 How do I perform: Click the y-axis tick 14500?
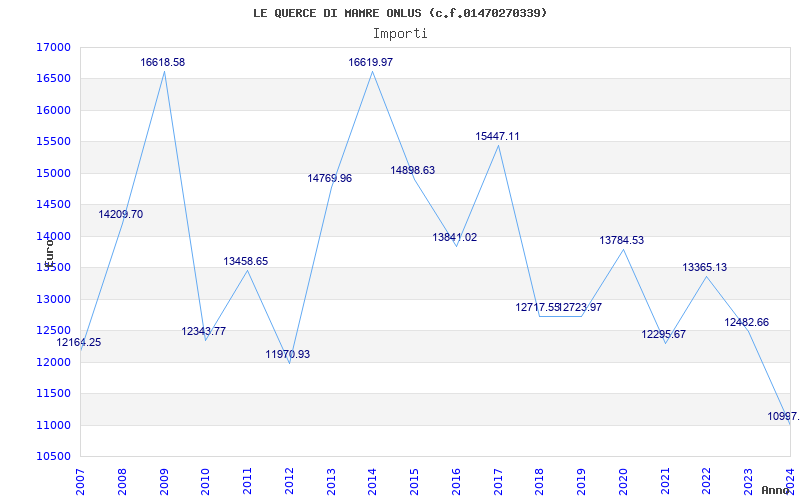[x=53, y=205]
